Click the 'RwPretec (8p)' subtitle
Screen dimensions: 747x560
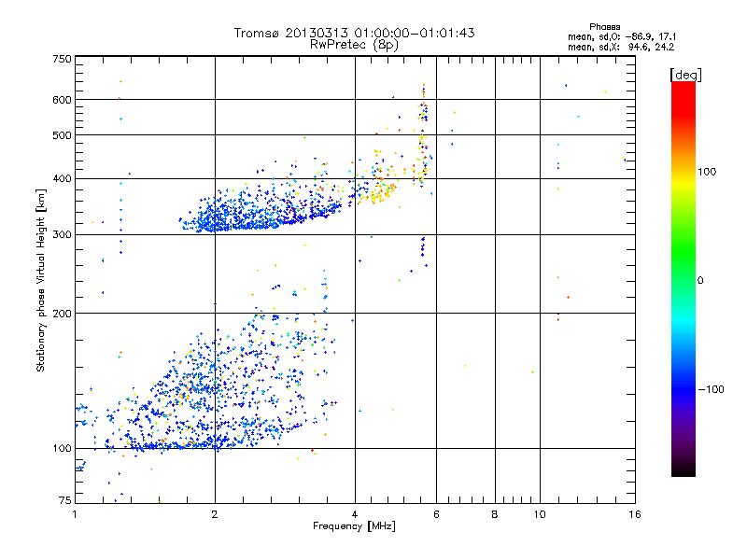[354, 45]
